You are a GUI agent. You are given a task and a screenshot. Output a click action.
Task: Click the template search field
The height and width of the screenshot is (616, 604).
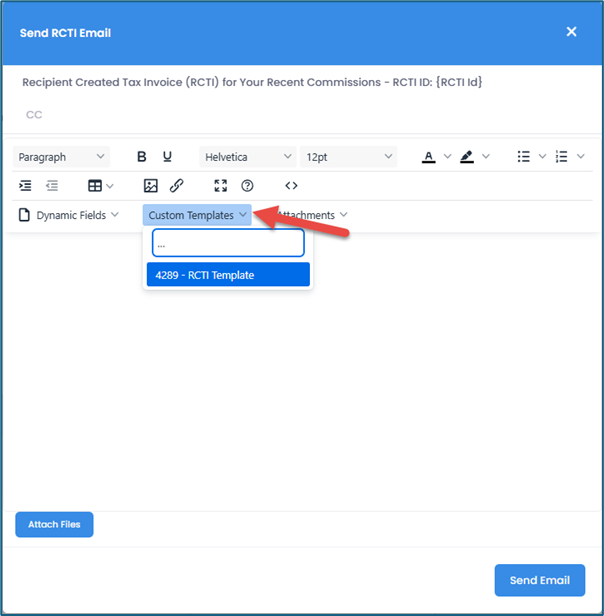pyautogui.click(x=228, y=243)
